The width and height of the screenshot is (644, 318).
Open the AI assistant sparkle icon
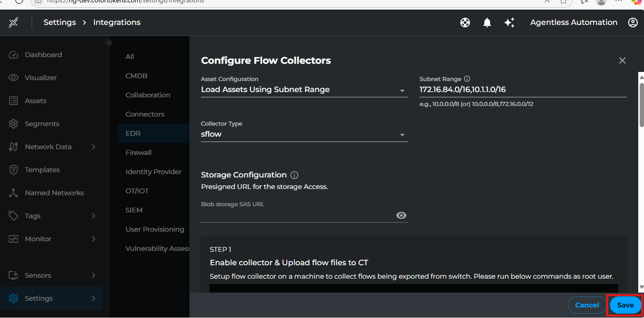coord(509,22)
